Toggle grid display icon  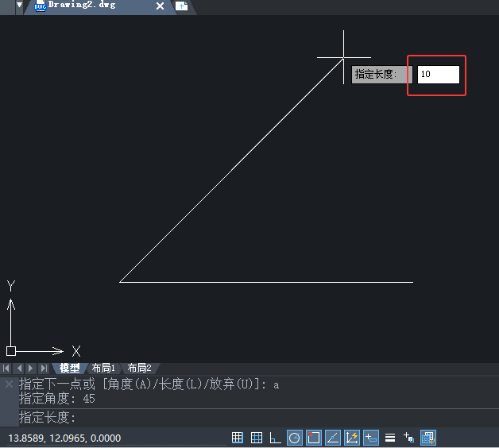[x=257, y=438]
